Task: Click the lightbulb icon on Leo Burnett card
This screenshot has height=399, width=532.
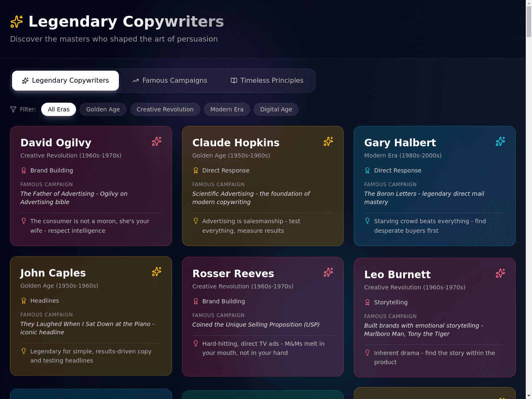Action: pyautogui.click(x=367, y=352)
